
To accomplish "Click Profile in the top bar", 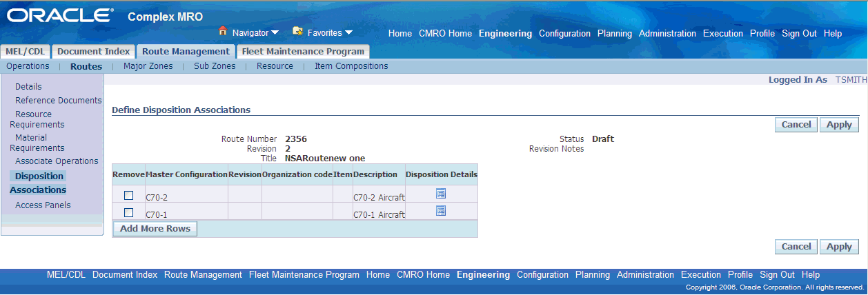I will (x=762, y=33).
